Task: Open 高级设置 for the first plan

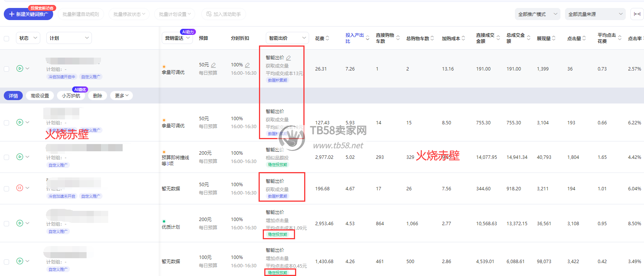Action: (40, 96)
